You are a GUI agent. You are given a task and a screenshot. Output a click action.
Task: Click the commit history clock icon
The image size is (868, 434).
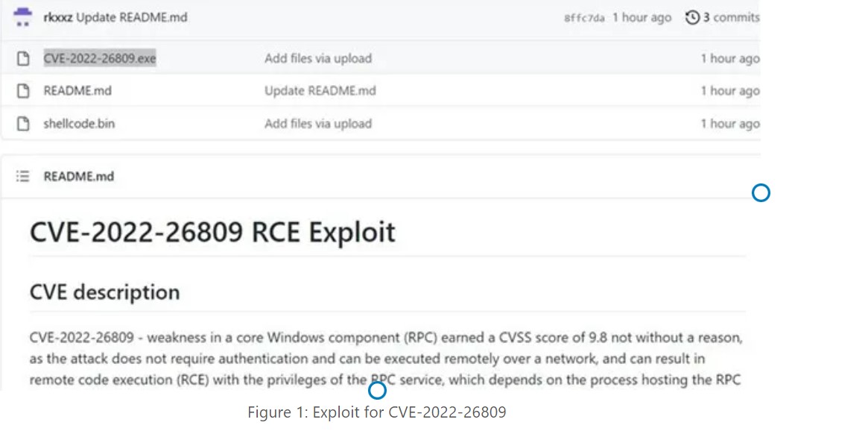pyautogui.click(x=692, y=17)
